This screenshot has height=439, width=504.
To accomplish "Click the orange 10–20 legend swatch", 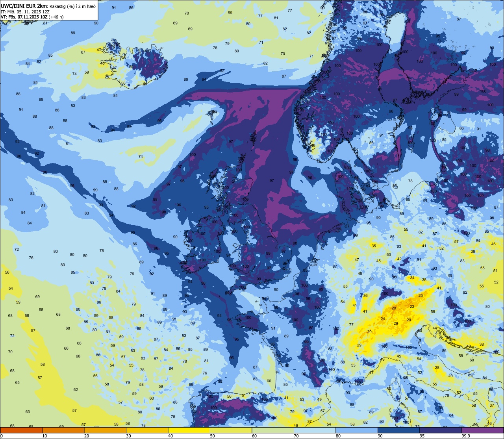I will tap(63, 430).
